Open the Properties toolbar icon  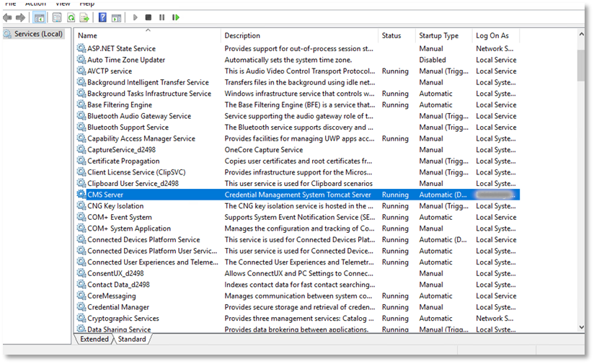point(56,17)
